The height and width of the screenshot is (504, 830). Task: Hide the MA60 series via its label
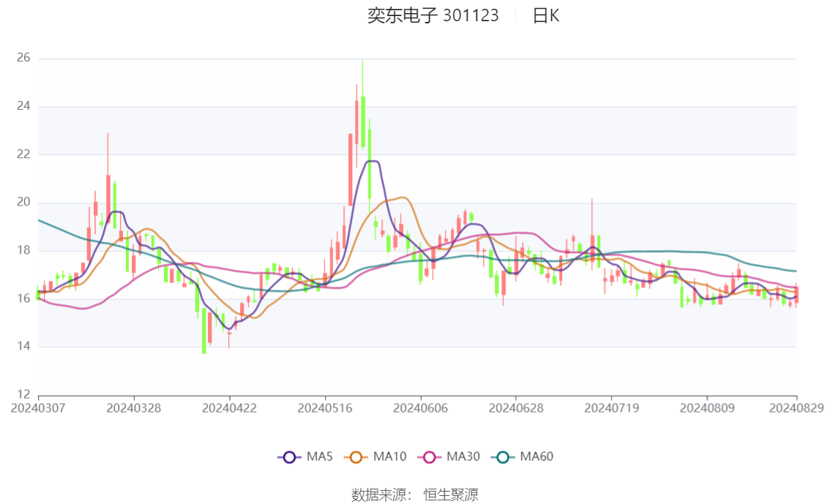coord(536,456)
